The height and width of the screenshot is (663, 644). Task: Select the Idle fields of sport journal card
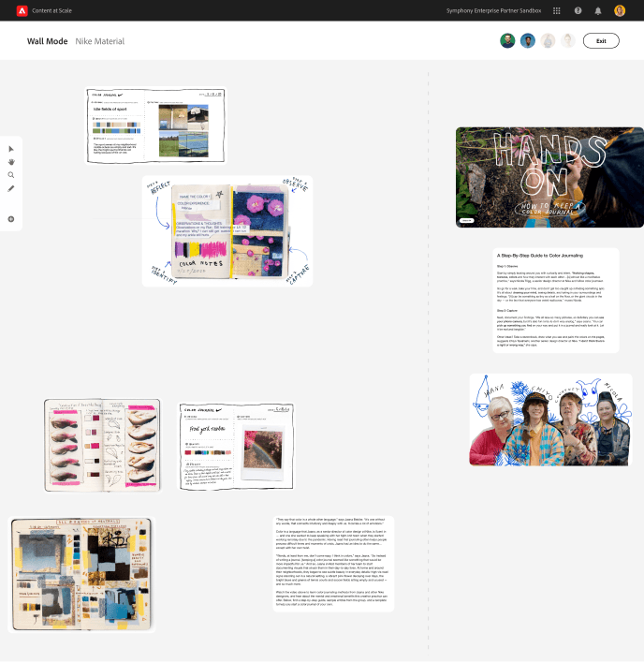click(x=155, y=125)
